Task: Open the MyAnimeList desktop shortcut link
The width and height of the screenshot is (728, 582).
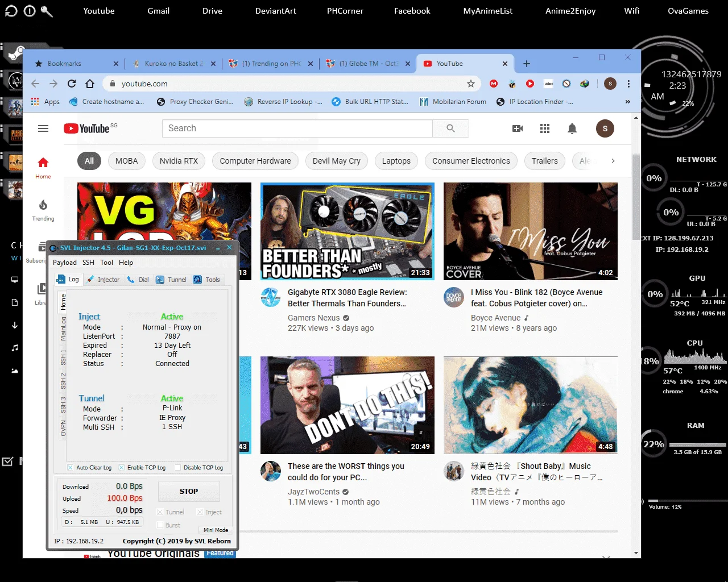Action: tap(488, 11)
